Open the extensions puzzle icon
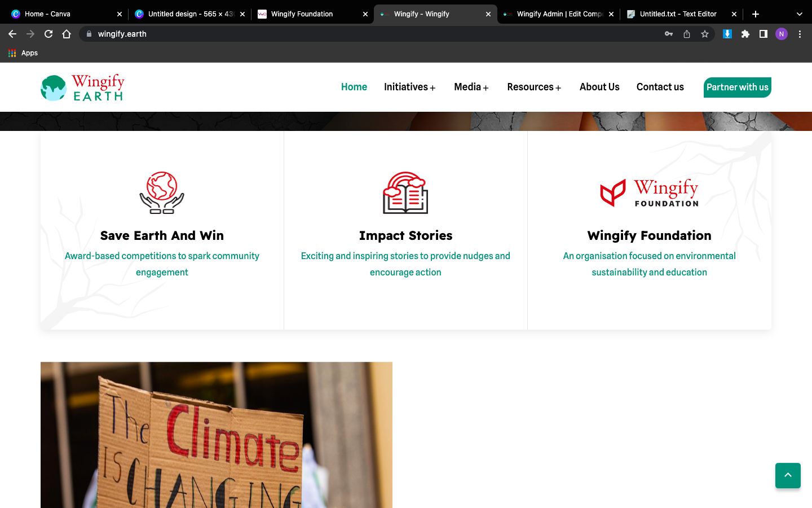 [x=745, y=34]
